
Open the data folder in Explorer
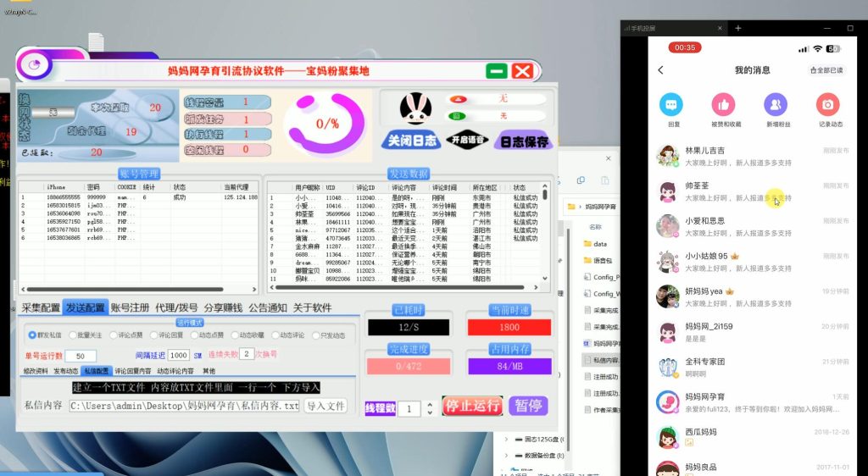pos(596,244)
